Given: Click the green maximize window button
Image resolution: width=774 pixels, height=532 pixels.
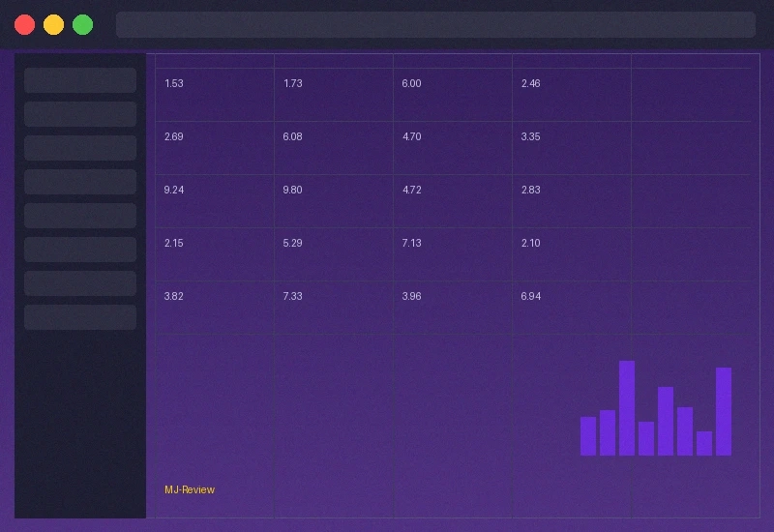Looking at the screenshot, I should tap(83, 24).
